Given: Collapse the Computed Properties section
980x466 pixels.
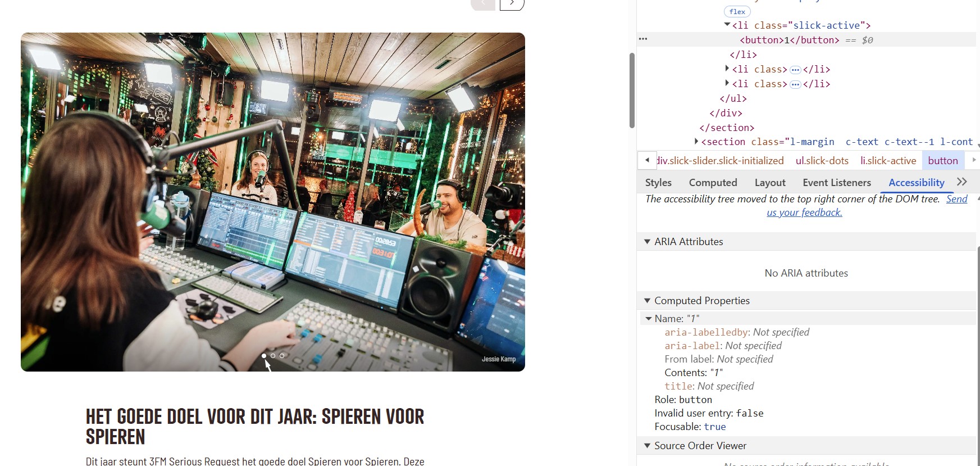Looking at the screenshot, I should pos(647,301).
